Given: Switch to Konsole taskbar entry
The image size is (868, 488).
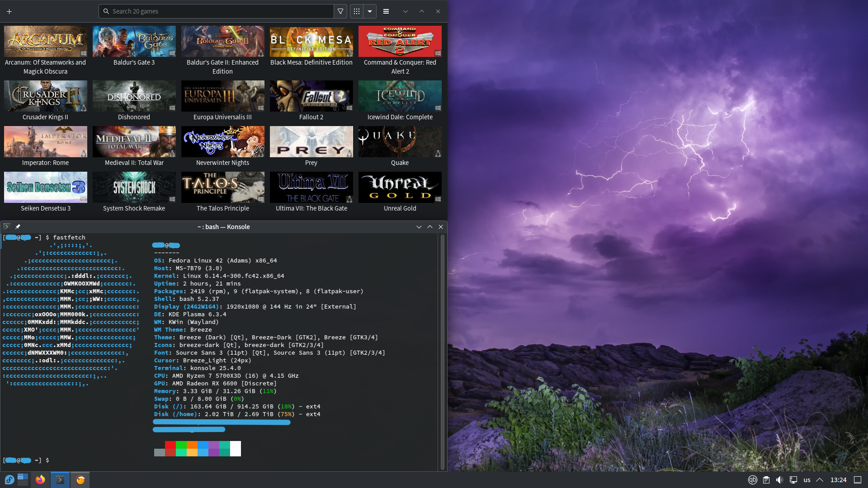Looking at the screenshot, I should click(60, 480).
